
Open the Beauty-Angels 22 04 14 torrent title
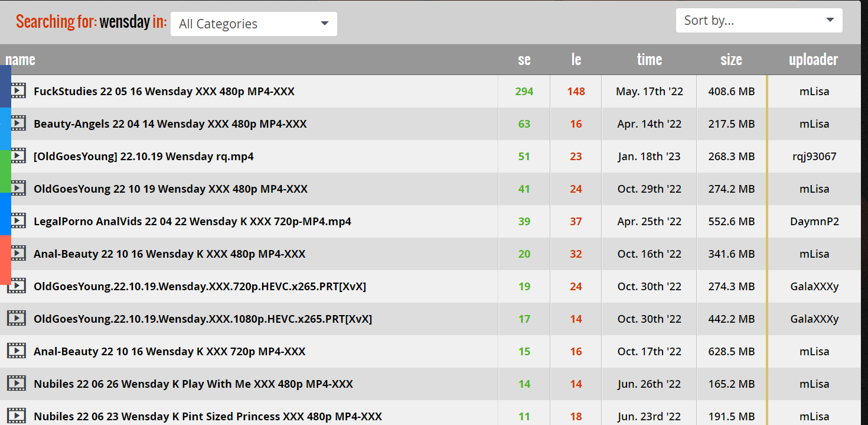point(170,124)
